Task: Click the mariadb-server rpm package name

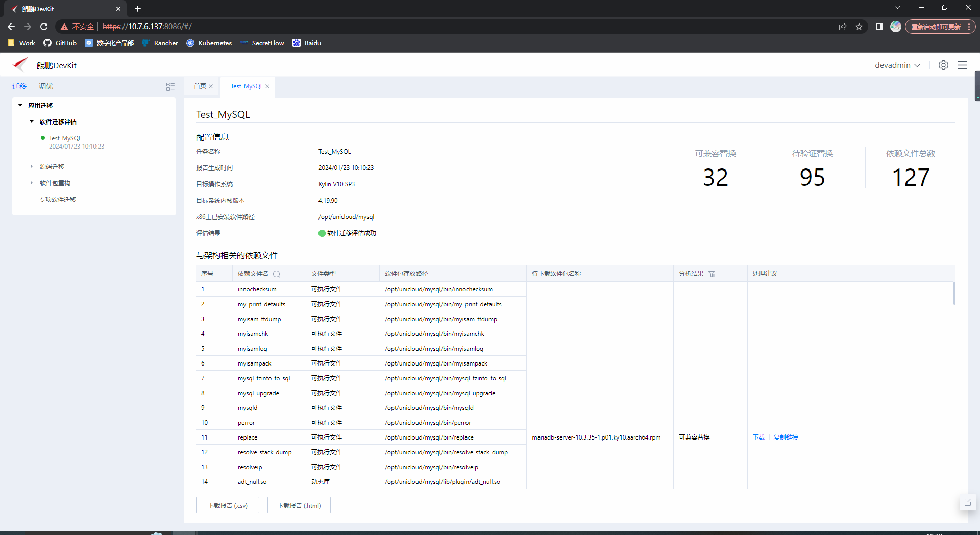Action: (596, 437)
